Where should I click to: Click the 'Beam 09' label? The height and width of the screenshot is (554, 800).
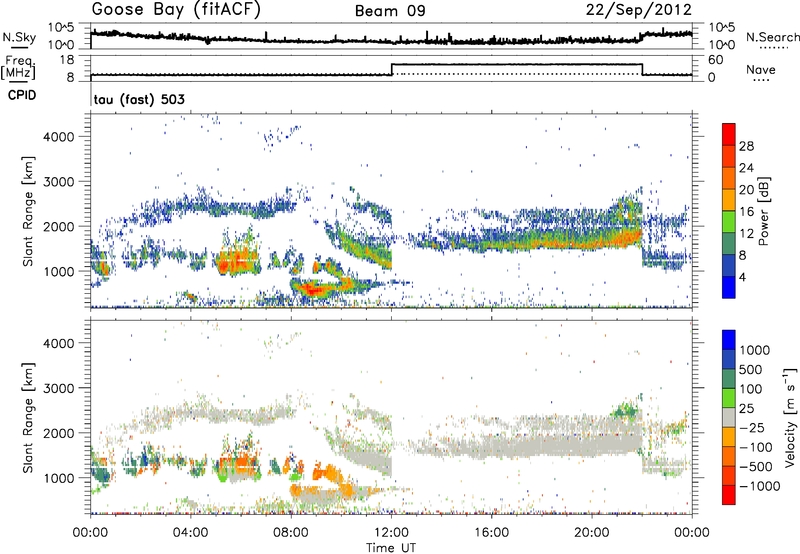click(390, 11)
